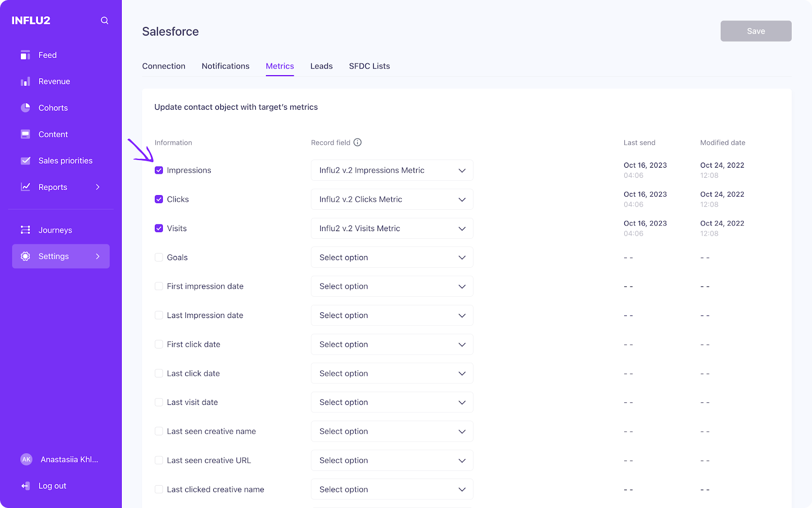
Task: Enable the Goals checkbox
Action: (x=159, y=257)
